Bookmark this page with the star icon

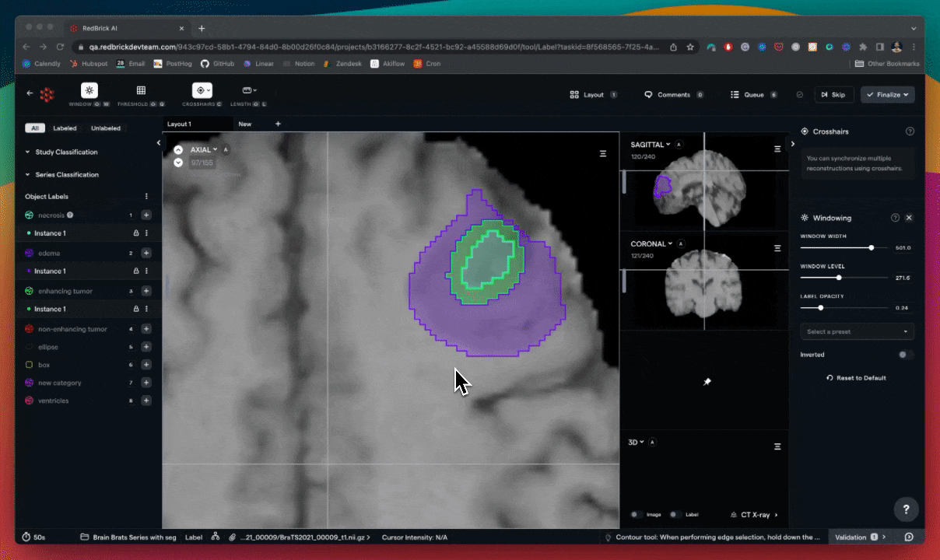(x=689, y=47)
